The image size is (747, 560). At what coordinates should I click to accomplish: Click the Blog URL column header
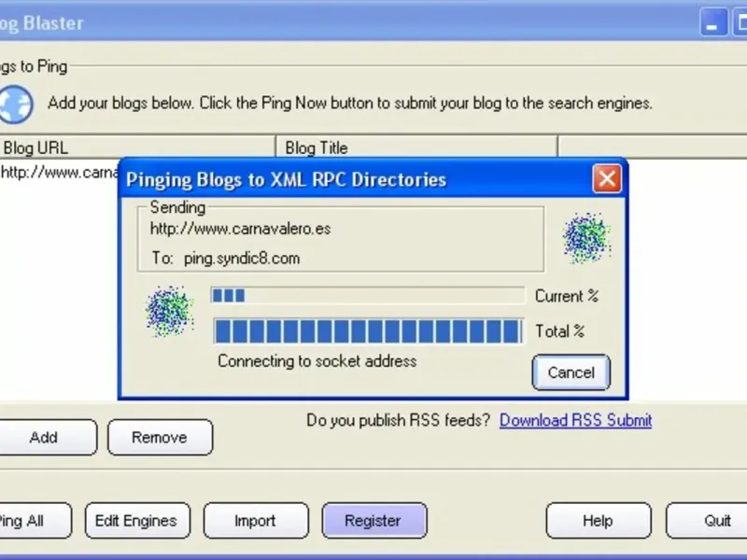click(x=137, y=147)
